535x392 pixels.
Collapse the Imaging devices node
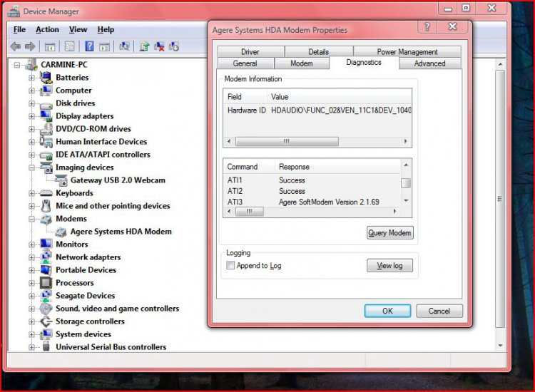click(31, 167)
